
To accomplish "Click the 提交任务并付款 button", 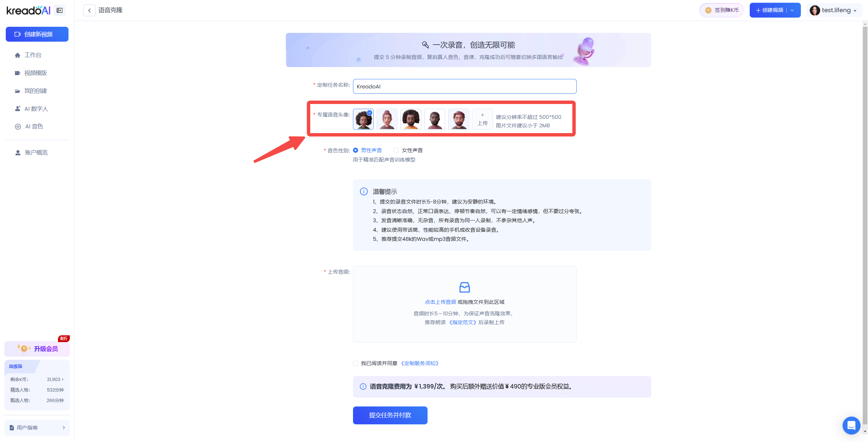I will (390, 415).
